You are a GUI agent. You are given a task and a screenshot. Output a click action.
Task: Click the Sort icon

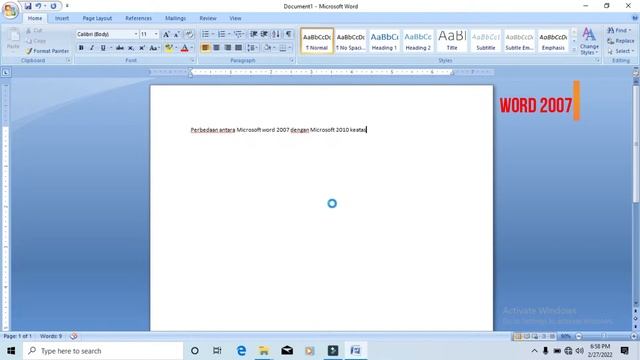pyautogui.click(x=276, y=34)
